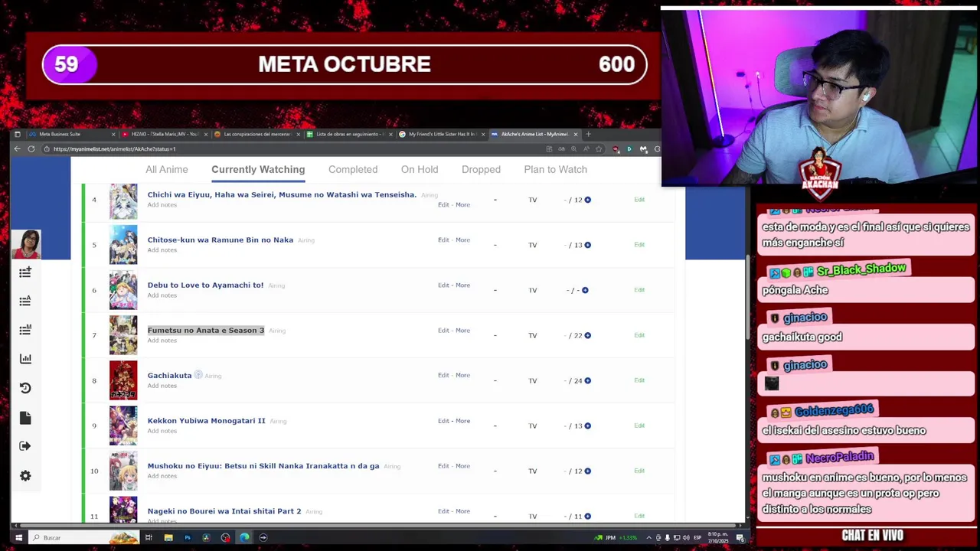
Task: Open Windows Start menu
Action: [18, 538]
